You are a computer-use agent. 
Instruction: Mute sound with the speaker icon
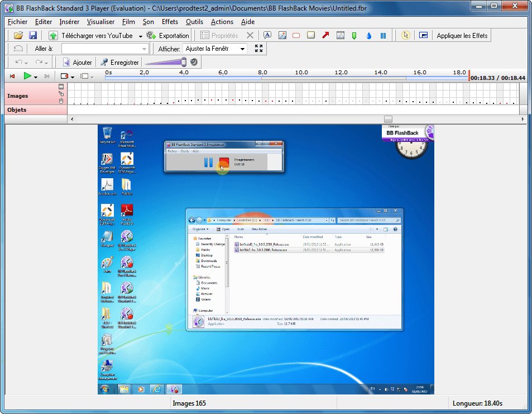tap(194, 62)
